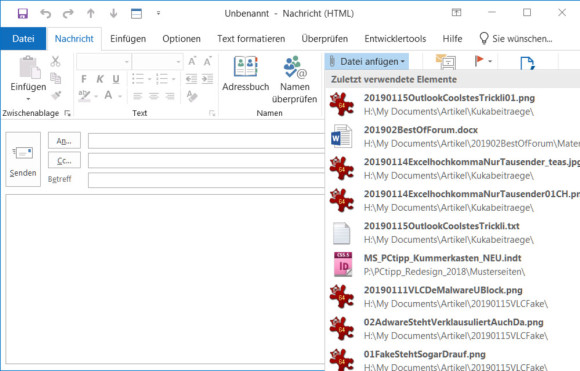Click the Senden envelope button
The width and height of the screenshot is (580, 371).
coord(23,159)
